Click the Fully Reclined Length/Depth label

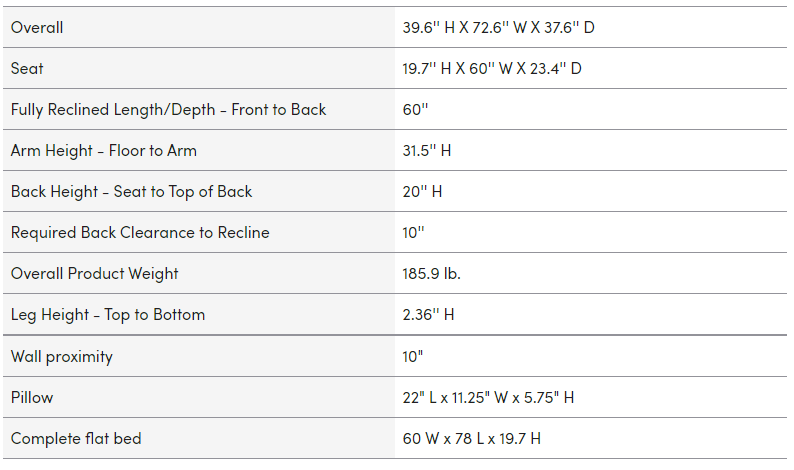point(168,110)
